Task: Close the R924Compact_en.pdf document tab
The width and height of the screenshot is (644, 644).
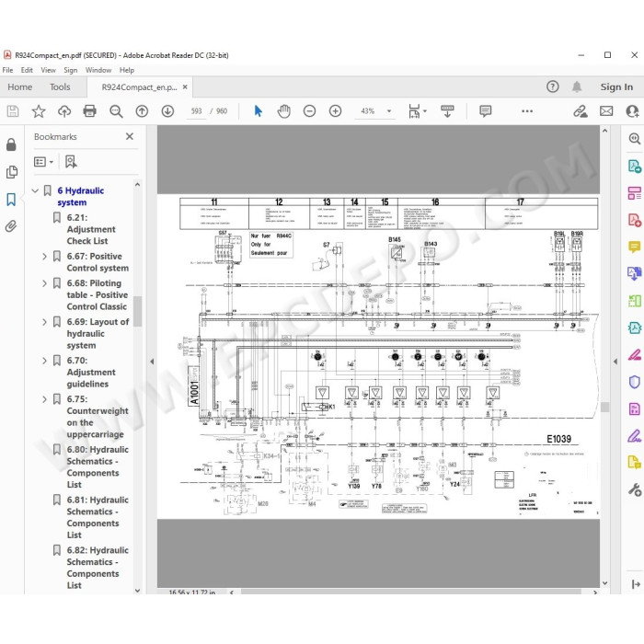Action: 185,86
